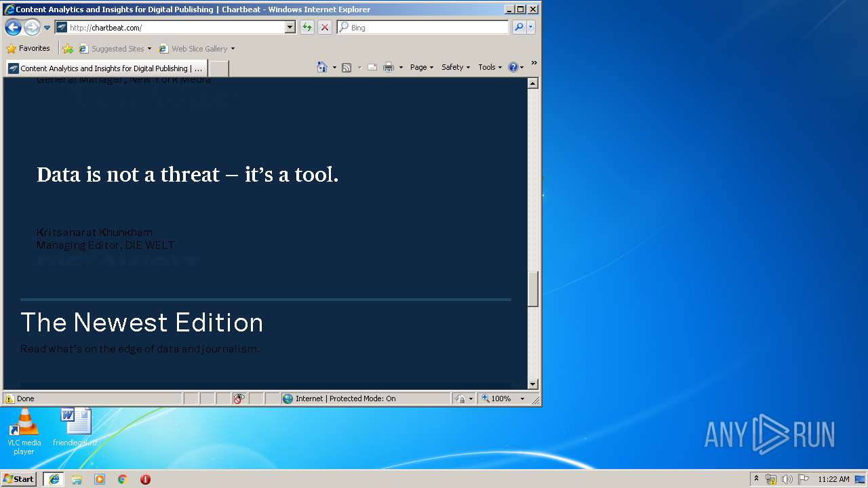
Task: Click the scrollbar down arrow
Action: pos(533,384)
